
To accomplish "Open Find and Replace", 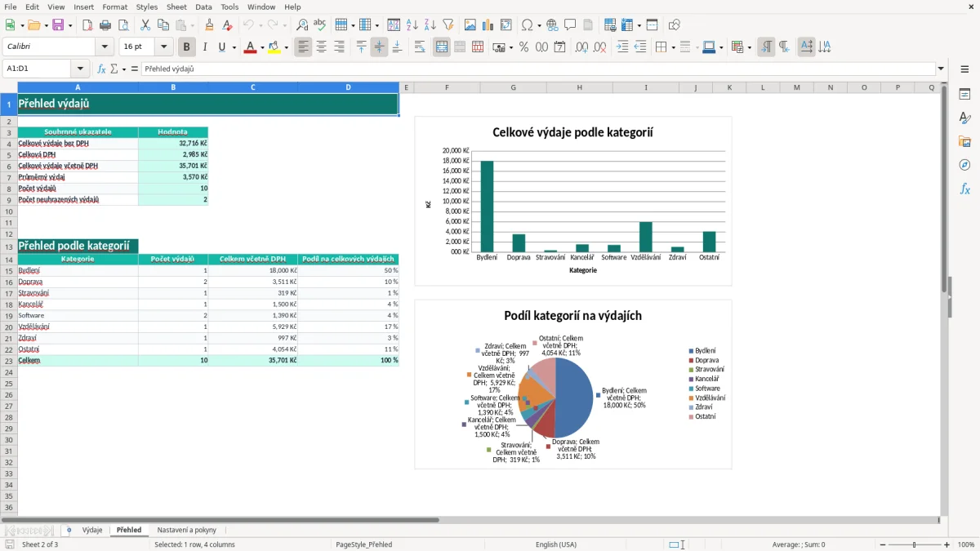I will [302, 25].
